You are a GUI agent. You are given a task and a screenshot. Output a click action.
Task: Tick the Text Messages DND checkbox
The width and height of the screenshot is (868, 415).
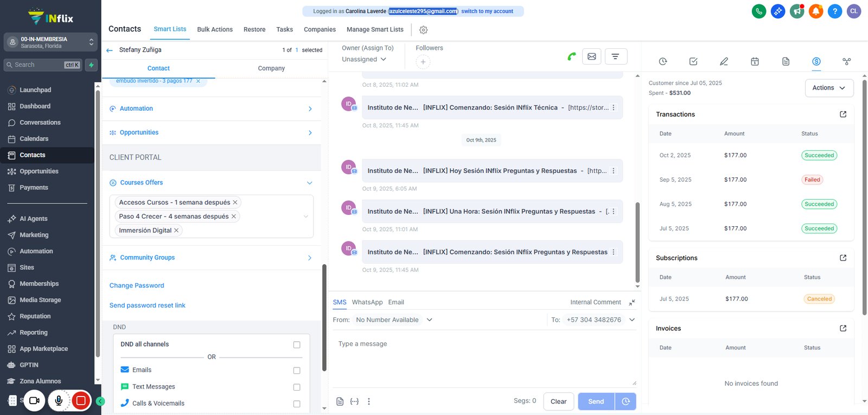coord(297,387)
